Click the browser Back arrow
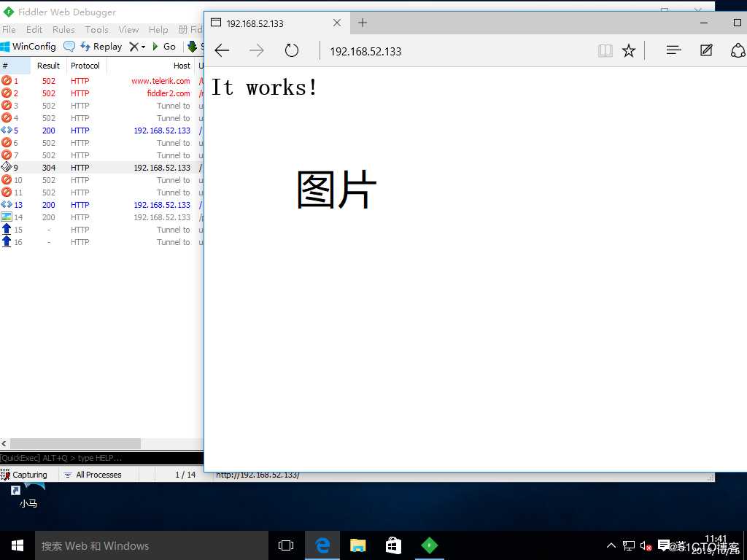 [222, 50]
